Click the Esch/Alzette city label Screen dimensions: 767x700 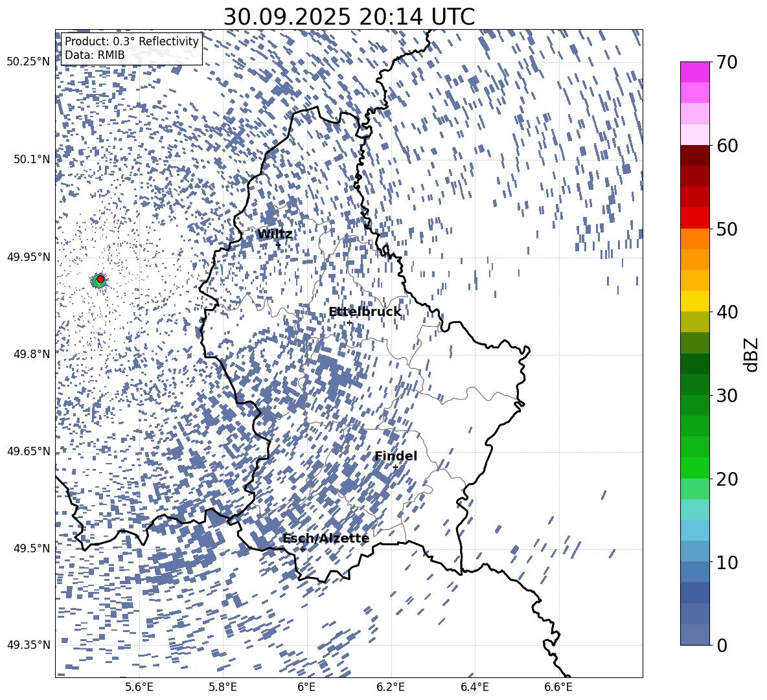click(x=326, y=538)
